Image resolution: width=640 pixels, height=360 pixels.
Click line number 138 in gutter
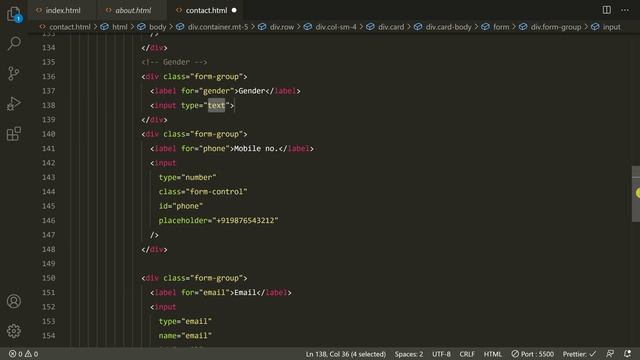point(49,105)
